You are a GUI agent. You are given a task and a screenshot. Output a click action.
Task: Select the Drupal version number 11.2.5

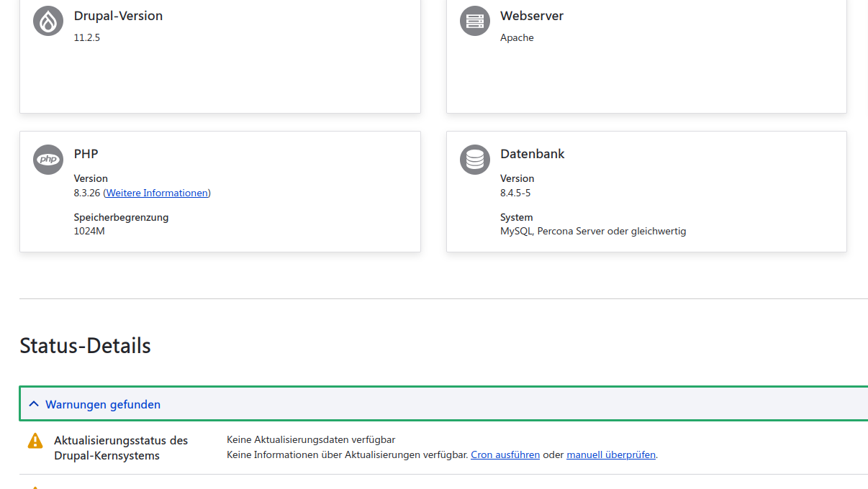click(87, 37)
